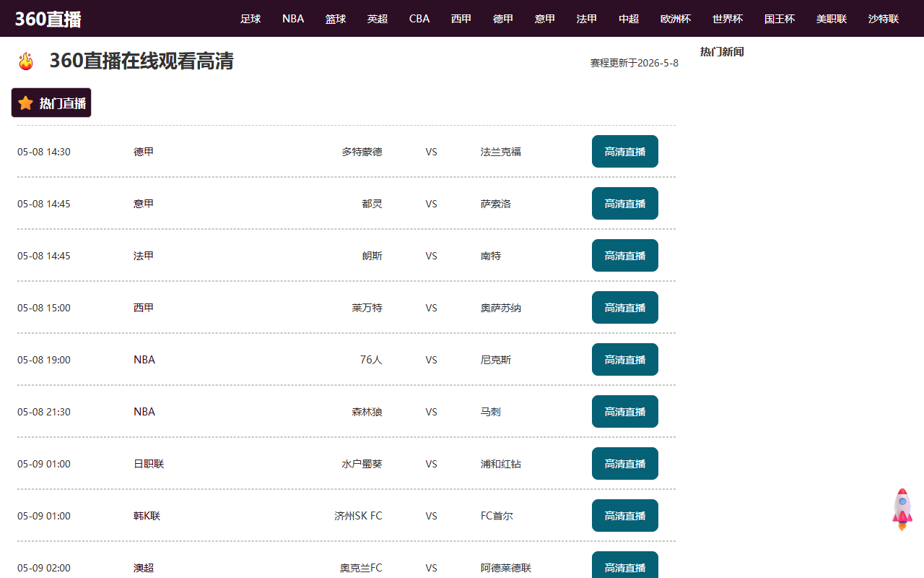Open the 德甲 nav item in header

click(x=503, y=19)
